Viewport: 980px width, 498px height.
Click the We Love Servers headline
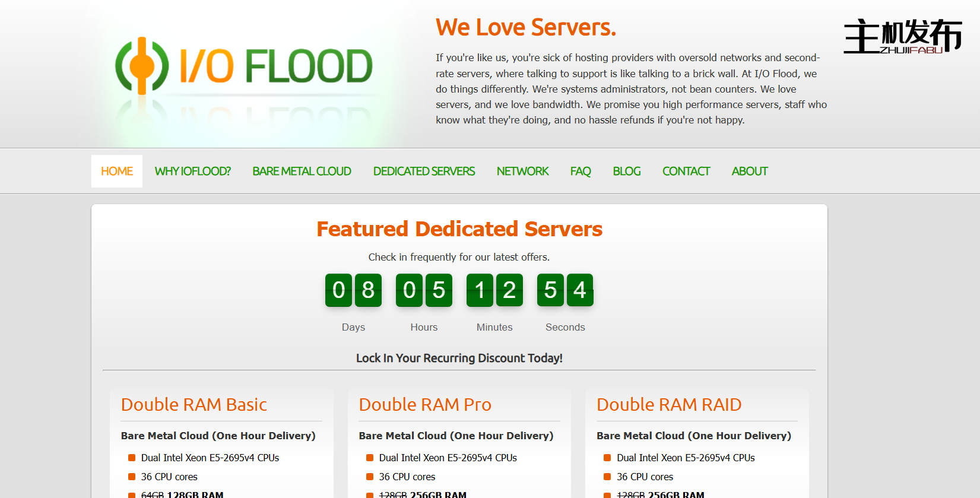click(526, 27)
